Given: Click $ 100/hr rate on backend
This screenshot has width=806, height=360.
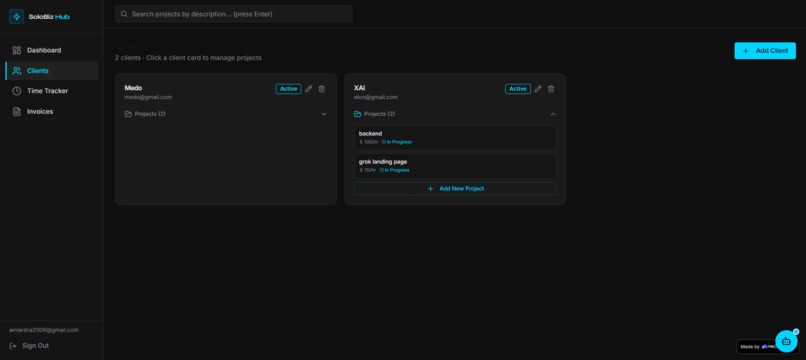Looking at the screenshot, I should click(369, 142).
